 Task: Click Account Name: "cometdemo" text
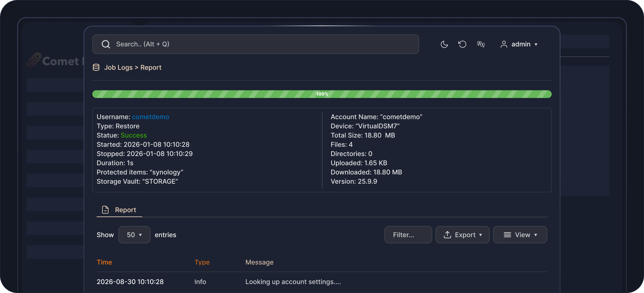[376, 117]
